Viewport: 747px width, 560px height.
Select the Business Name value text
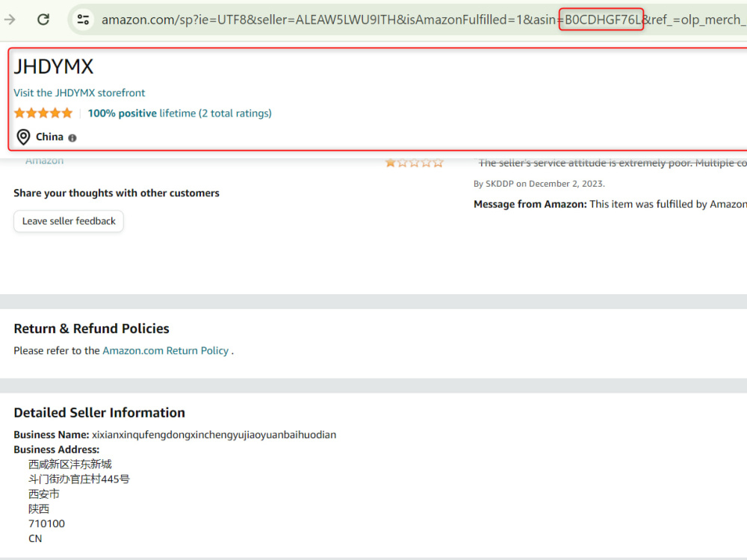pyautogui.click(x=214, y=435)
